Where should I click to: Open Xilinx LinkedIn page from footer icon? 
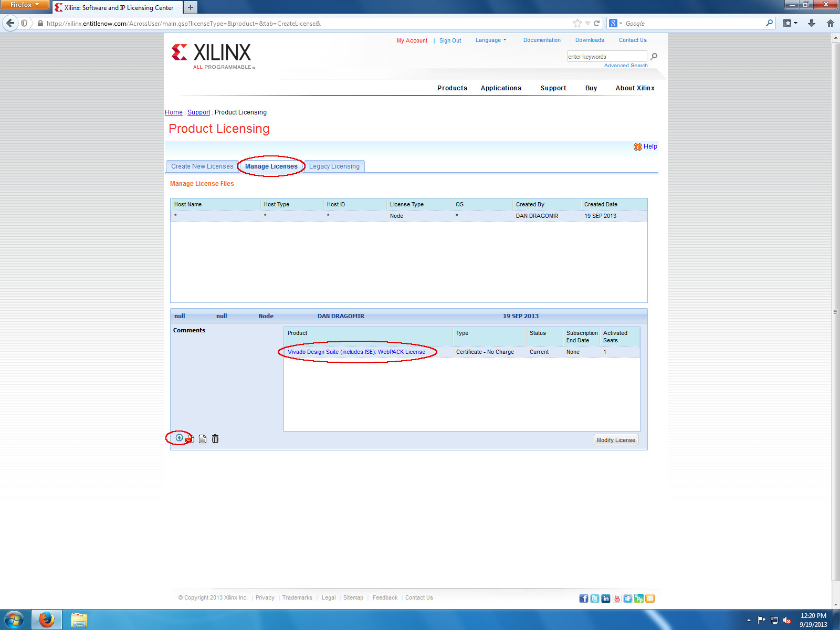pos(606,598)
